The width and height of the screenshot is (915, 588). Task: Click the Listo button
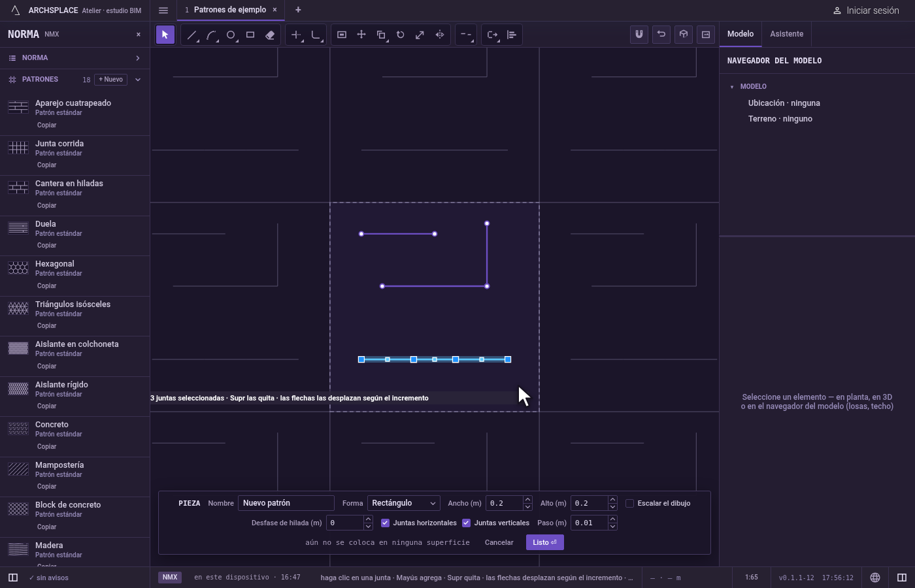545,542
